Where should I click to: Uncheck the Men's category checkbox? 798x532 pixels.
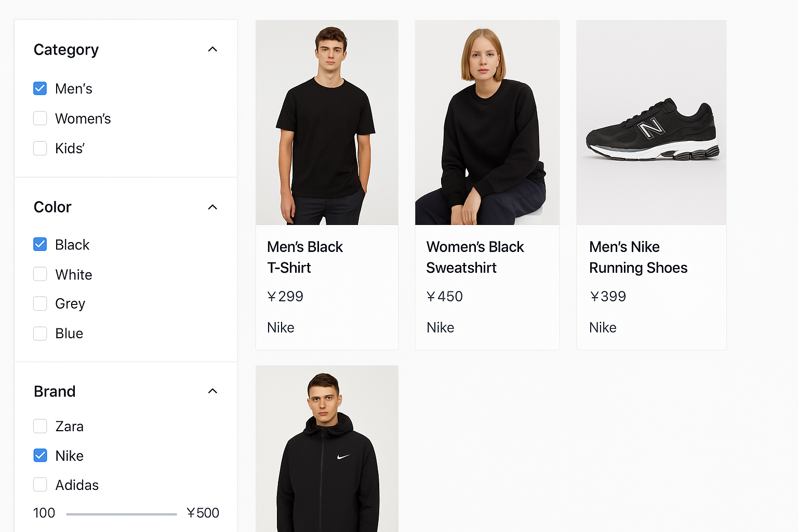click(40, 89)
